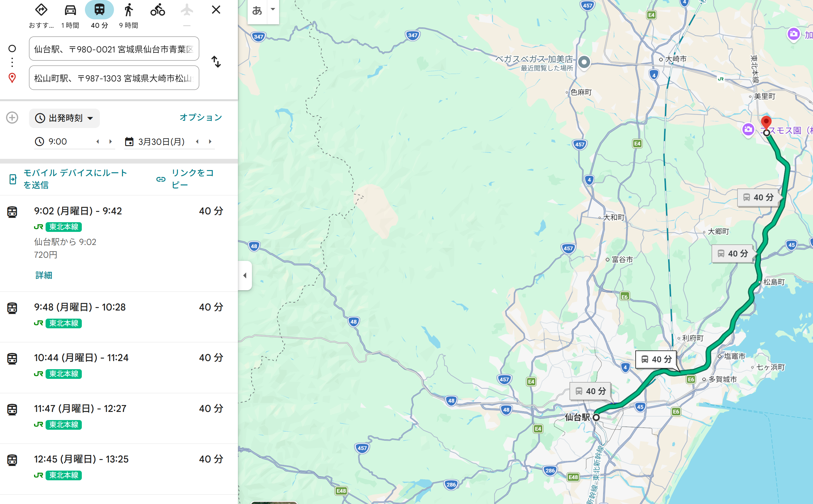813x504 pixels.
Task: Swap origin and destination with the reverse arrows
Action: pyautogui.click(x=216, y=62)
